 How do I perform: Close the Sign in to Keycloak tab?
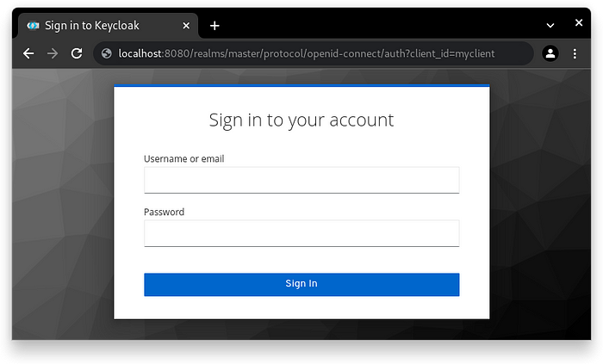[x=183, y=26]
